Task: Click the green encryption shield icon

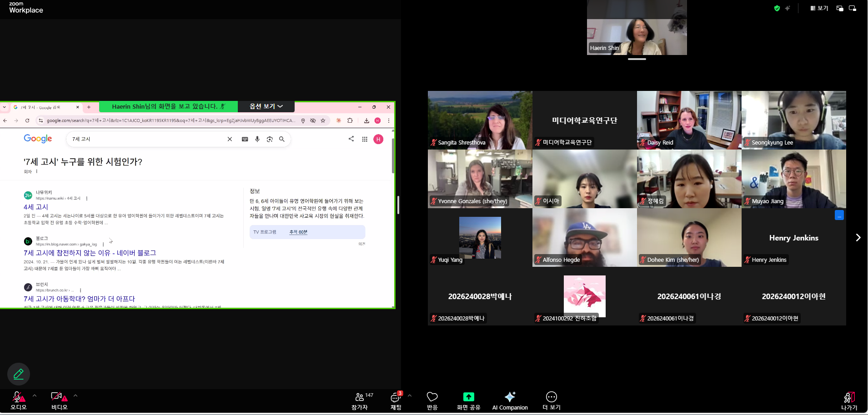Action: [777, 8]
